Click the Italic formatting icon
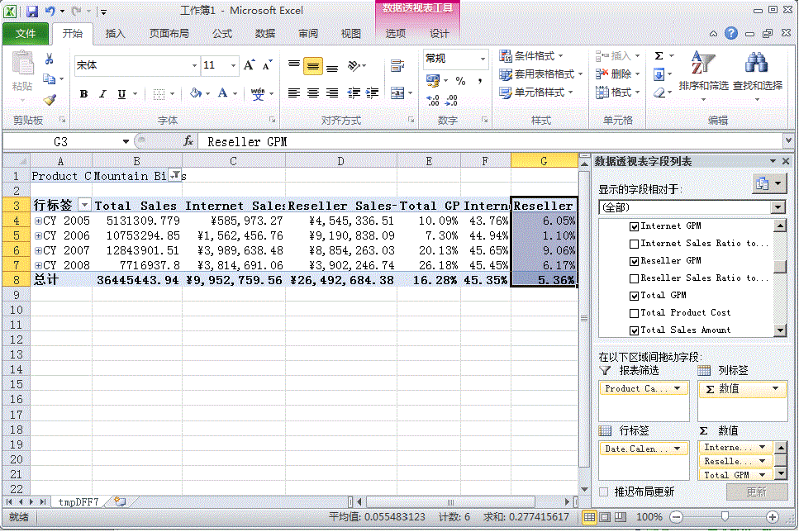 [102, 94]
